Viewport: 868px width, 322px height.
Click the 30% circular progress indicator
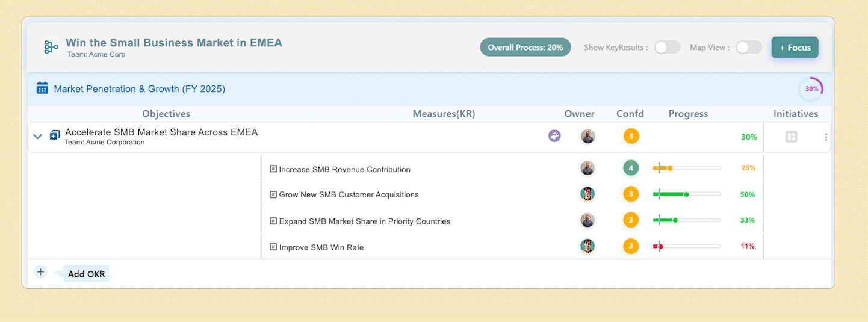(x=811, y=89)
